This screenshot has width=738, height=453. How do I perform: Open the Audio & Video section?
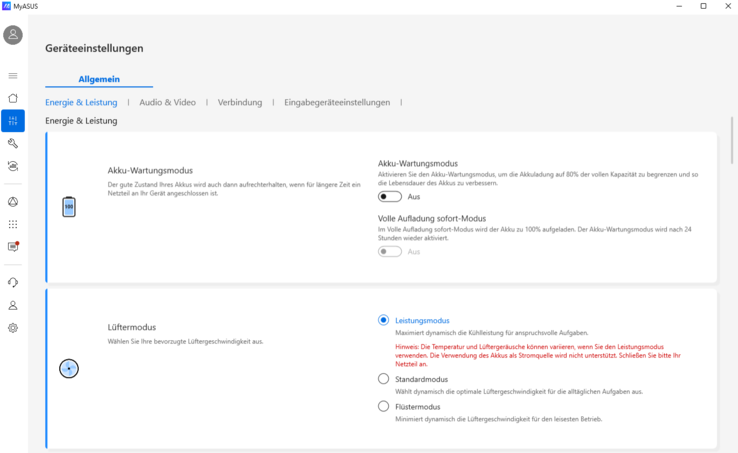click(167, 102)
